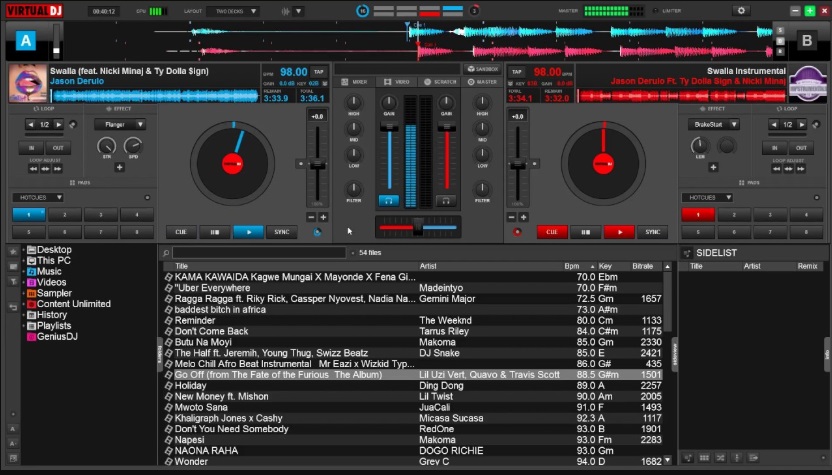The width and height of the screenshot is (832, 475).
Task: Toggle deck A key lock icon
Action: pos(325,83)
